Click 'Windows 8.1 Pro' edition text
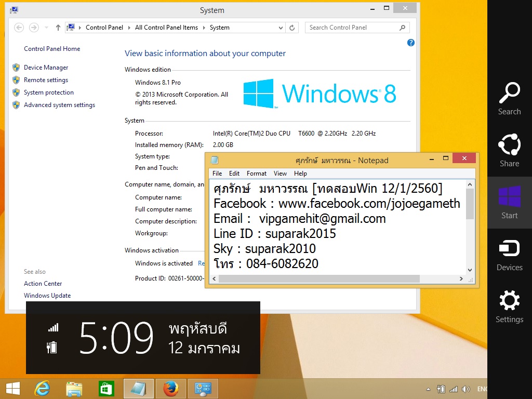The image size is (532, 399). coord(158,83)
